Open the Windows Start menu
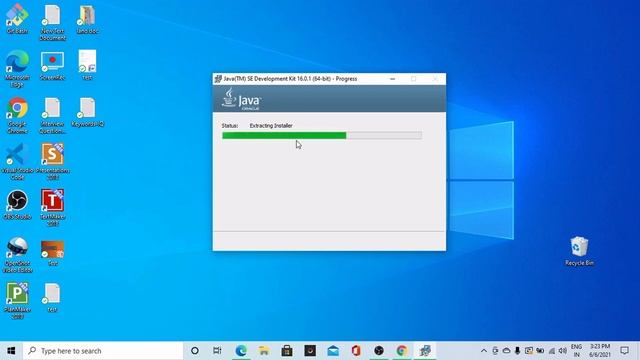The height and width of the screenshot is (360, 640). [11, 351]
